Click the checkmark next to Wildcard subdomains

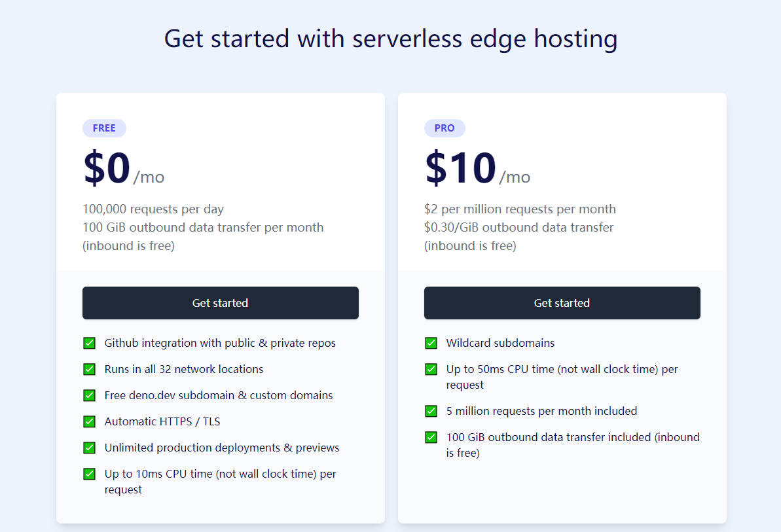(x=431, y=343)
